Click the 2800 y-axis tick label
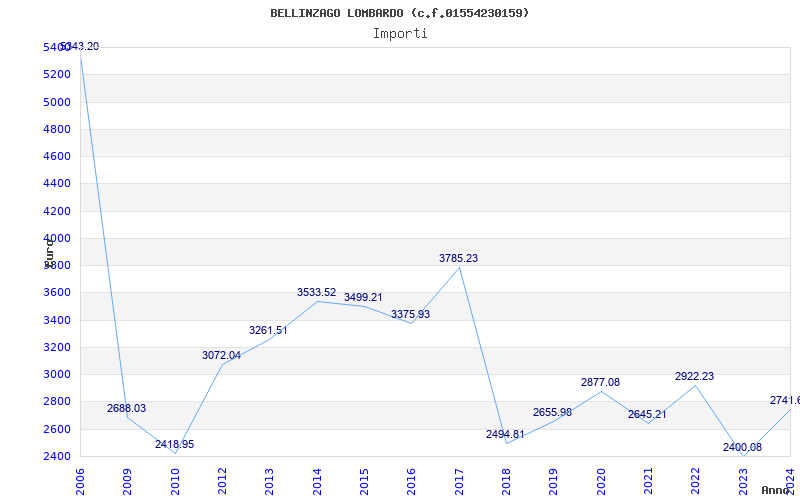 [x=57, y=402]
